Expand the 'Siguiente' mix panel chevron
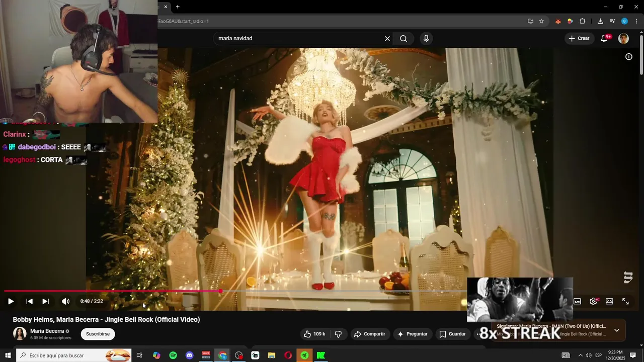 click(x=617, y=330)
